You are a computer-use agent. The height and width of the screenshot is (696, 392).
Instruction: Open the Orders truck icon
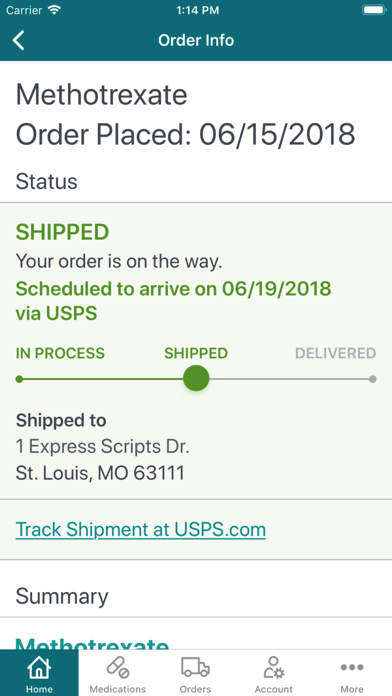[195, 667]
